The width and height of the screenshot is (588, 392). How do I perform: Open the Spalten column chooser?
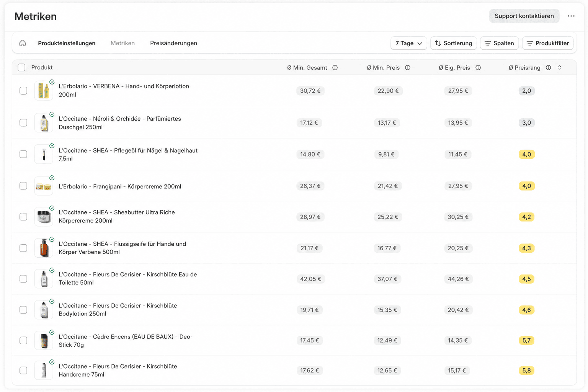click(x=500, y=43)
